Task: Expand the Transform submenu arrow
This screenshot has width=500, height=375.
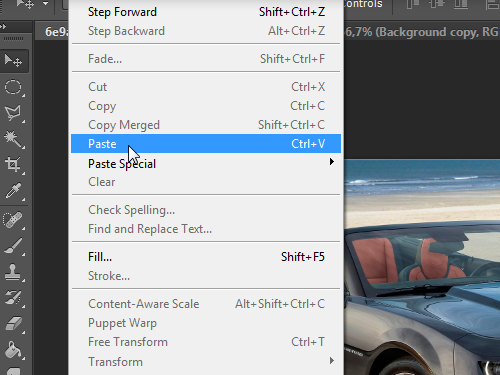Action: pyautogui.click(x=331, y=361)
